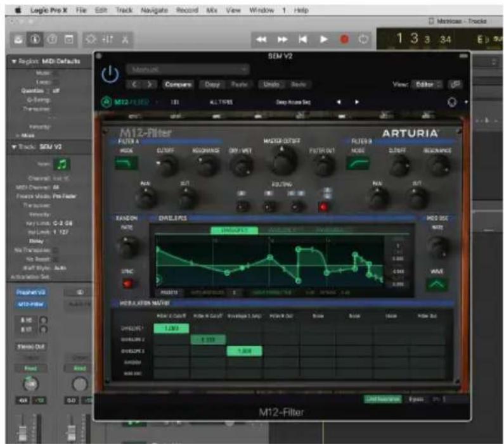
Task: Collapse the Track SEM V2 disclosure triangle
Action: click(x=14, y=147)
